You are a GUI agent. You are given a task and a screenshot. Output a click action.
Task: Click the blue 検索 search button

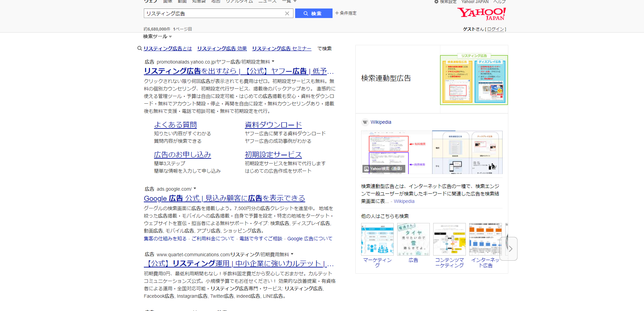coord(313,13)
